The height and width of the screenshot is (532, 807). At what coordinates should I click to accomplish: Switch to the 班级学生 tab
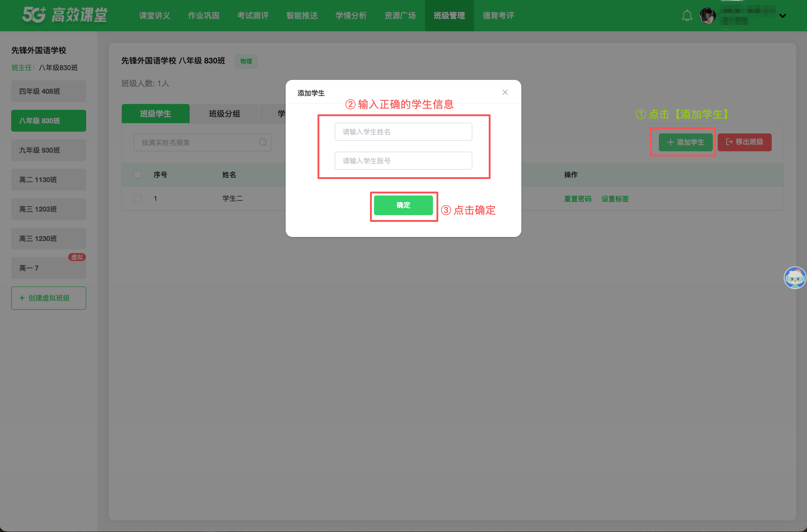coord(155,114)
